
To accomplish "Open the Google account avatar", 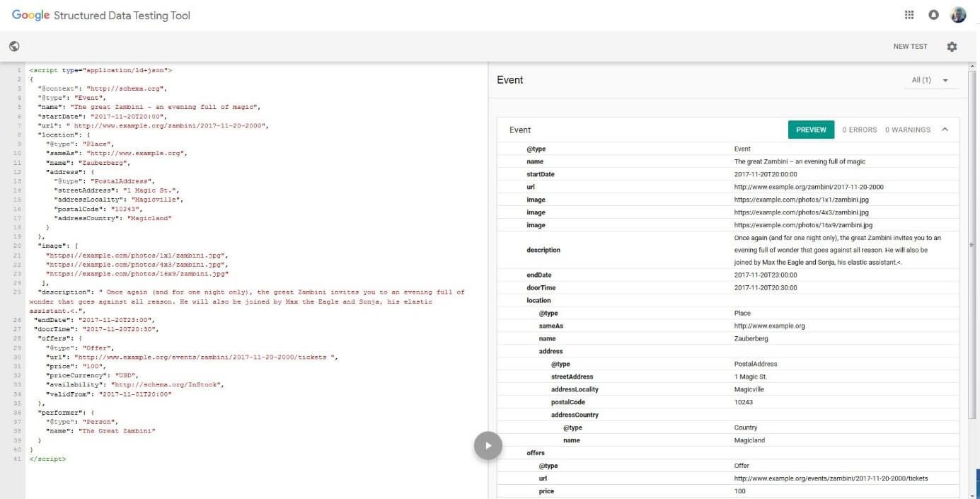I will [958, 15].
